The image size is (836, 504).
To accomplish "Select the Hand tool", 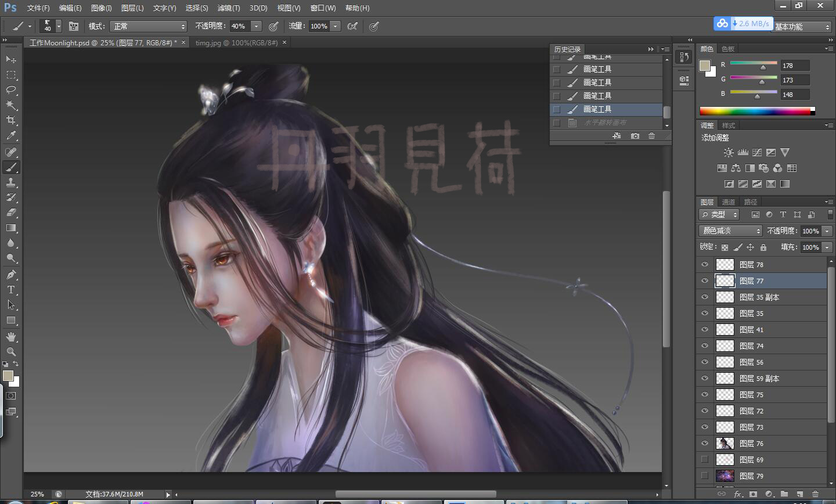I will (x=11, y=337).
